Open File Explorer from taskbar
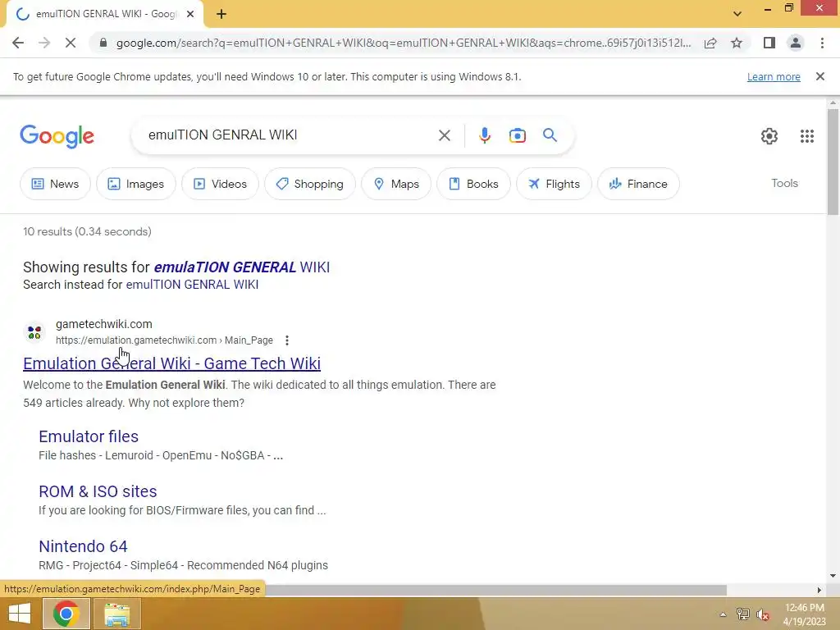The image size is (840, 630). [116, 614]
